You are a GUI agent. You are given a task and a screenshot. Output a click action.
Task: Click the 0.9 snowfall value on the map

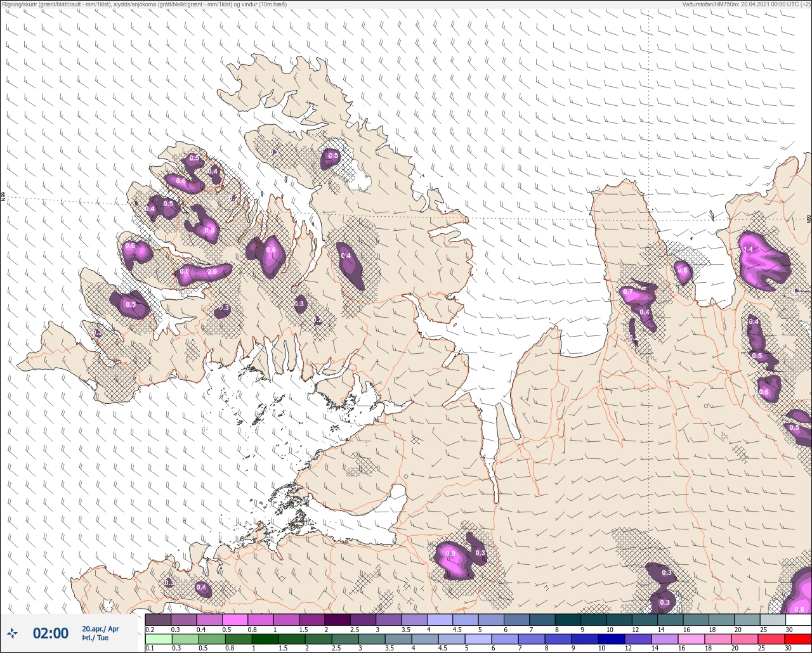pos(450,553)
